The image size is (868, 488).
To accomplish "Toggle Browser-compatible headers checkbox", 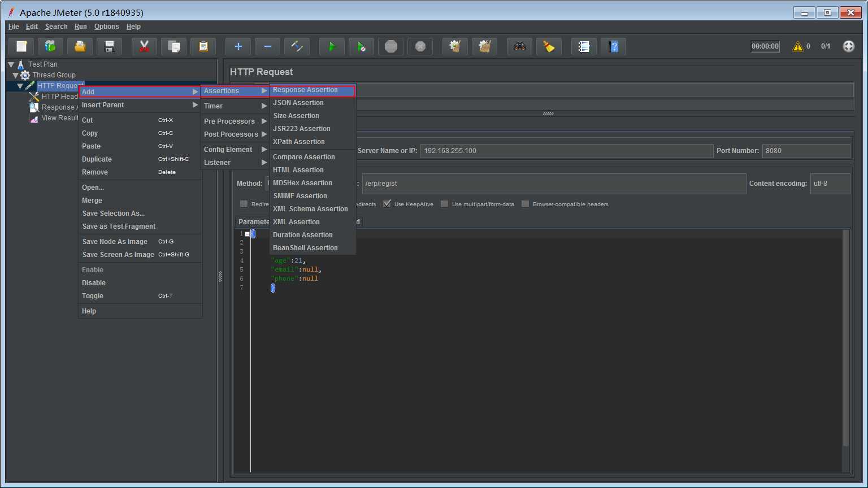I will click(526, 204).
